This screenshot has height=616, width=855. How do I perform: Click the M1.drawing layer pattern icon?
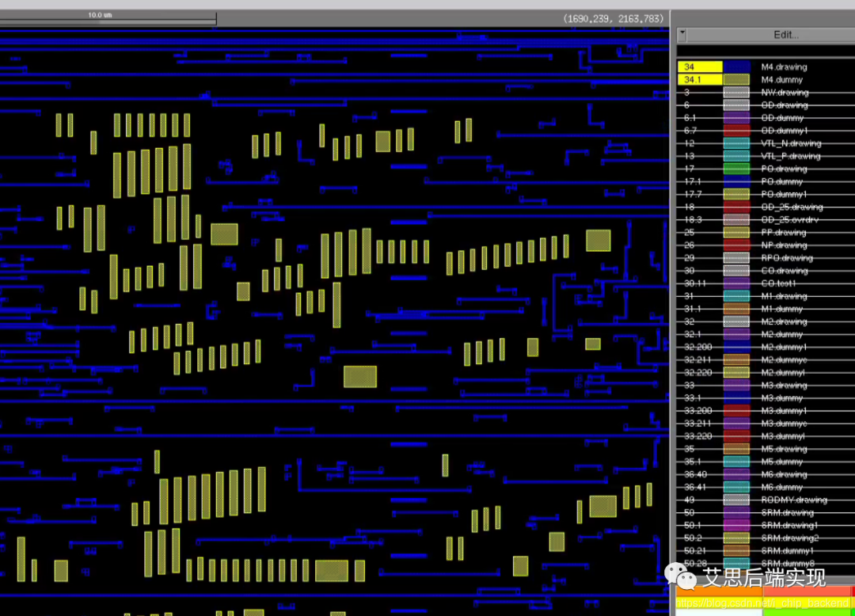tap(736, 296)
